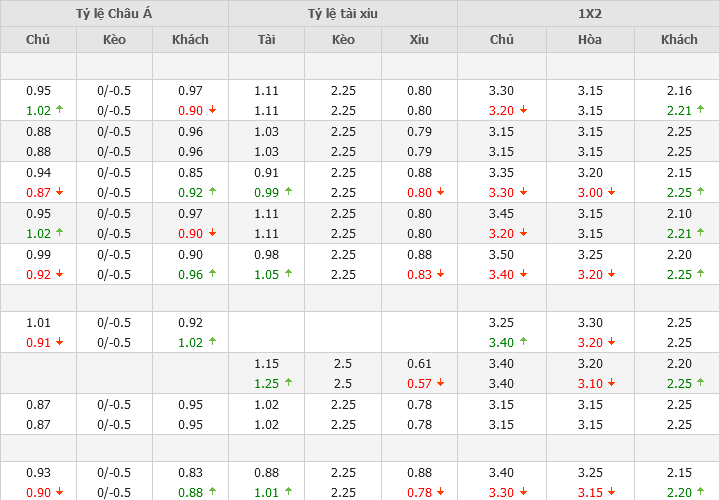Click the green up arrow beside 3.40
Screen dimensions: 719x500
[x=522, y=342]
